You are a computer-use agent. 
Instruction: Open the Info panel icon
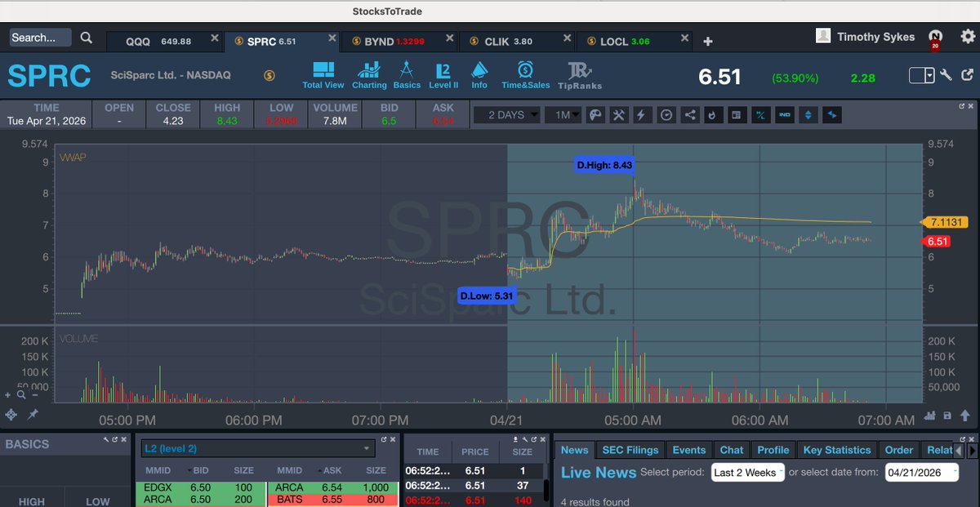[x=479, y=74]
